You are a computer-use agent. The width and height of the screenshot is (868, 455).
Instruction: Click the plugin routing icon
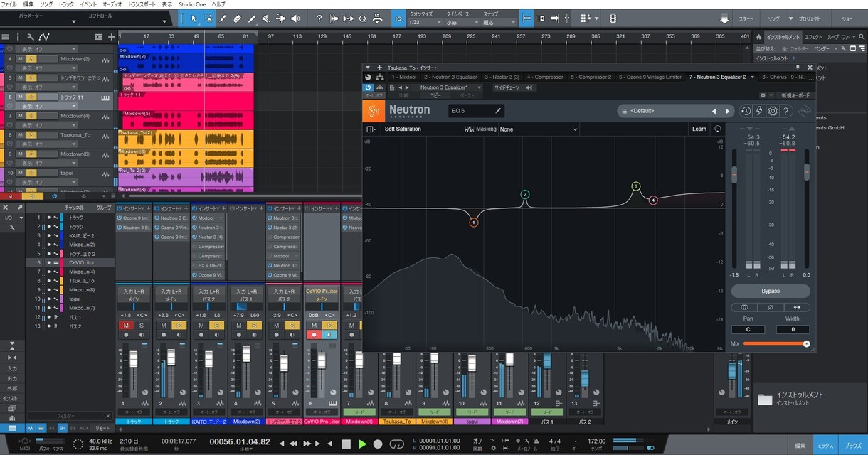pos(379,77)
